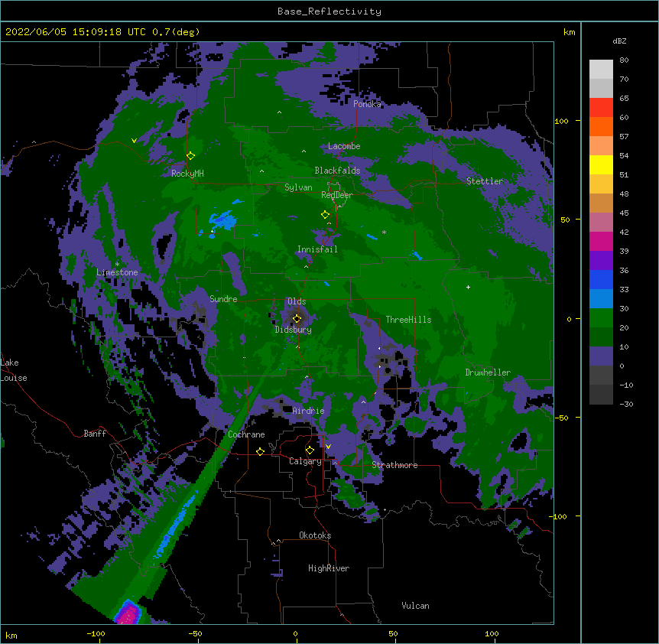Click the Cochrane label
659x644 pixels.
[x=246, y=434]
